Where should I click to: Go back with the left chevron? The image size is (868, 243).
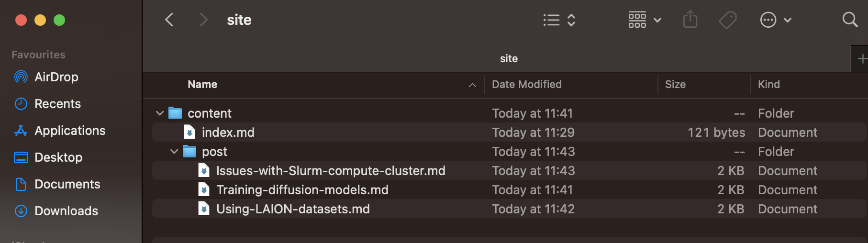coord(169,20)
